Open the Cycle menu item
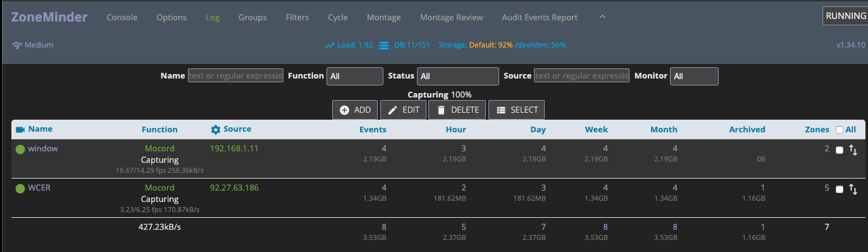This screenshot has width=868, height=252. pyautogui.click(x=338, y=17)
